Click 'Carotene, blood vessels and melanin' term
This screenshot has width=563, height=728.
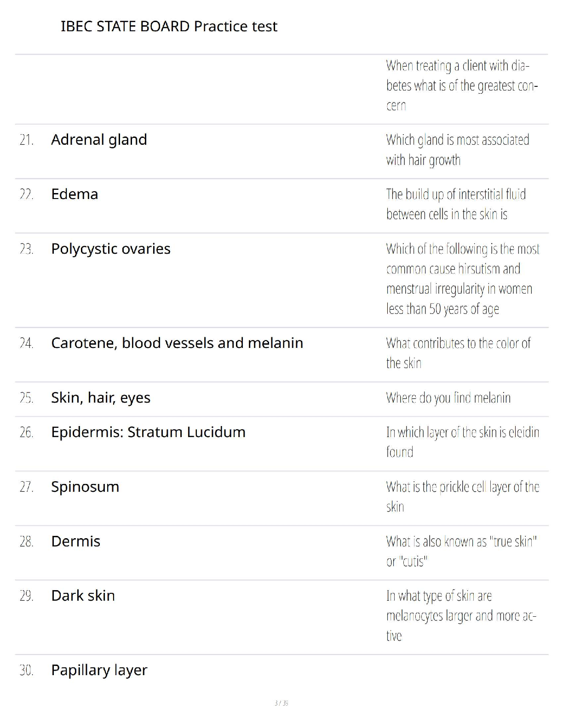click(x=177, y=343)
